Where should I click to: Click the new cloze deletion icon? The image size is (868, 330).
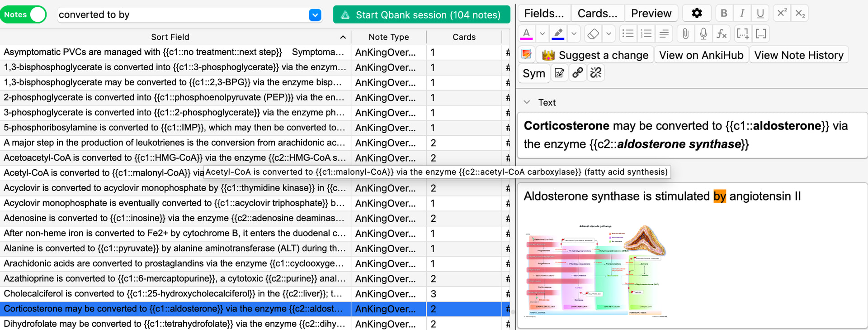742,33
